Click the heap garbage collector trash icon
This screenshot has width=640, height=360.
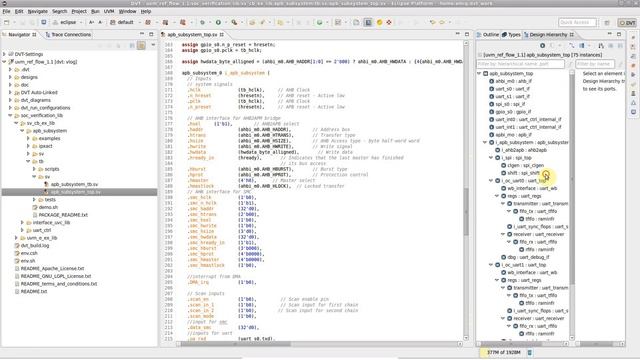(x=530, y=352)
